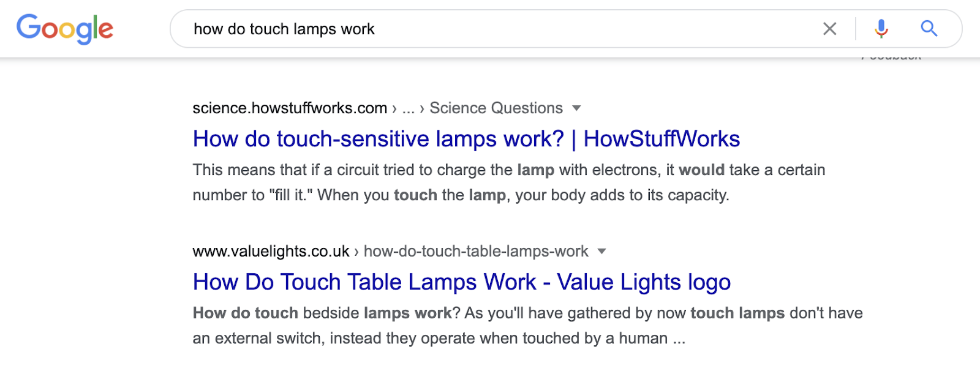Click the HowStuffWorks result snippet text
Image resolution: width=980 pixels, height=371 pixels.
459,182
